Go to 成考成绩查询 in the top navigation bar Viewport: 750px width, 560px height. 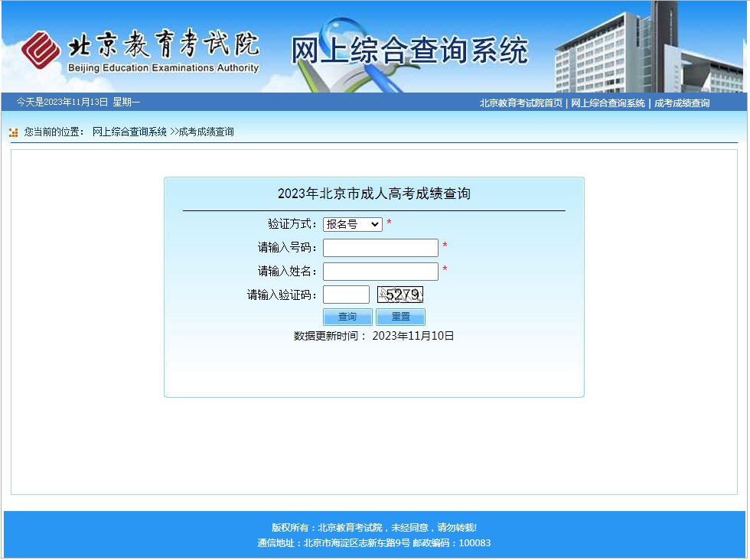[x=681, y=103]
